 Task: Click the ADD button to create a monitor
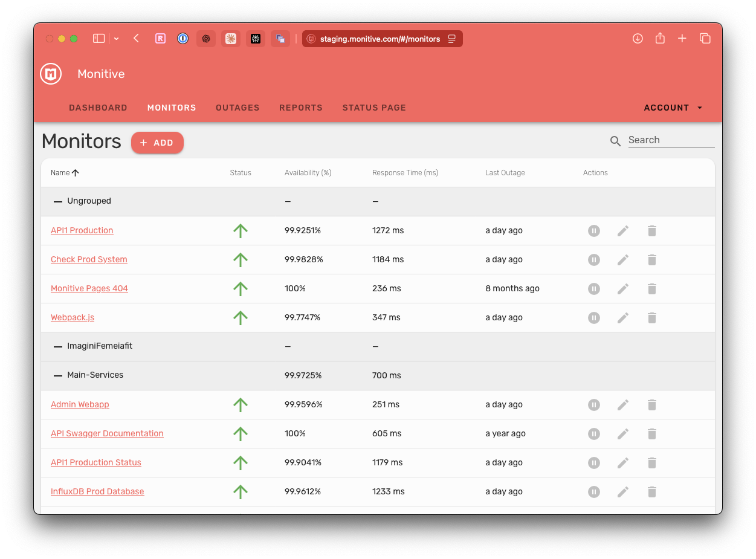(157, 143)
